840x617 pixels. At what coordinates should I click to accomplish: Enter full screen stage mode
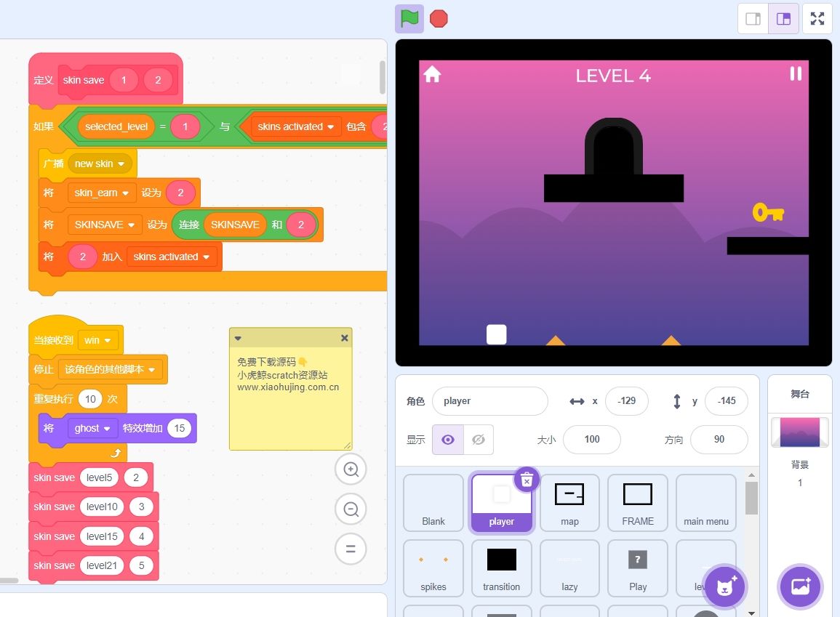pos(817,19)
